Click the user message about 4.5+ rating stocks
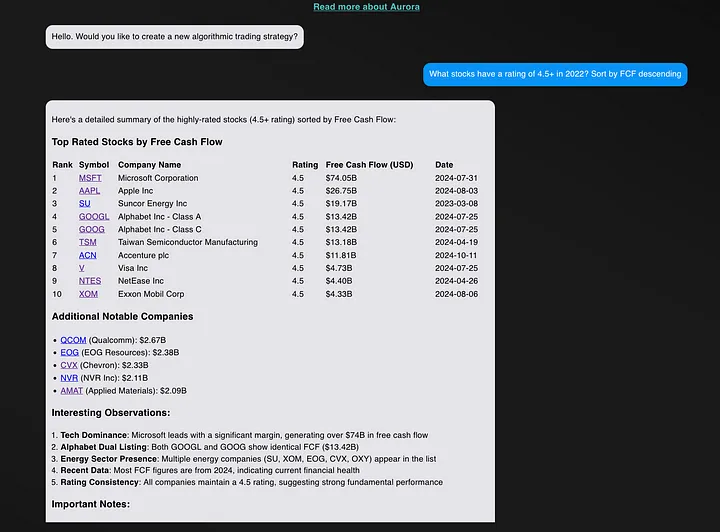 (x=555, y=74)
